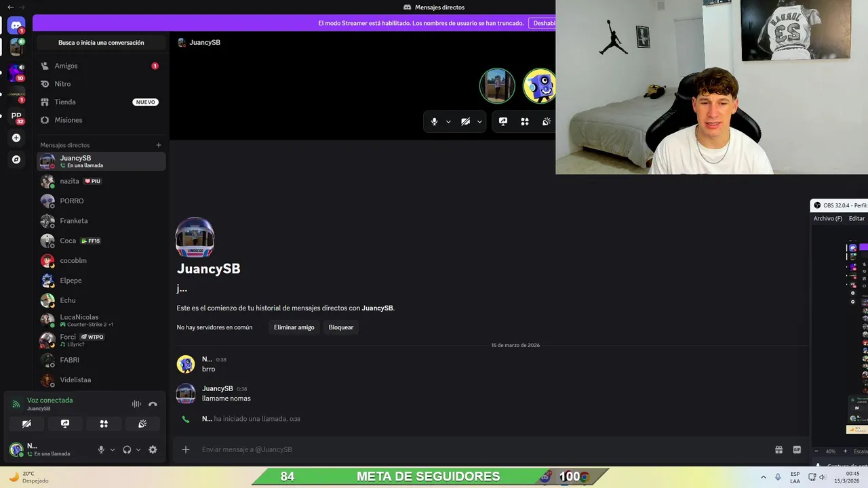Click Bloquear button

pyautogui.click(x=341, y=327)
